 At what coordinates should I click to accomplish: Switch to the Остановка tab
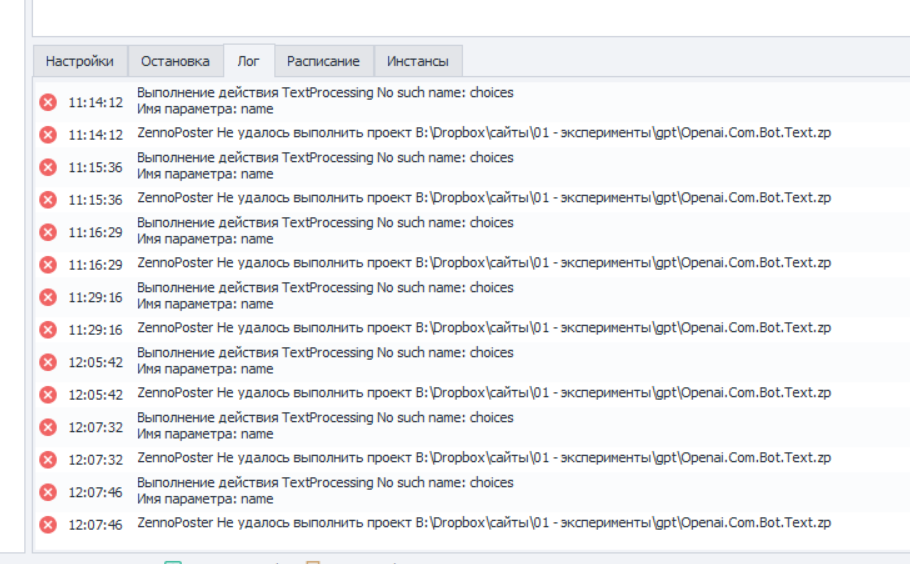pyautogui.click(x=175, y=61)
